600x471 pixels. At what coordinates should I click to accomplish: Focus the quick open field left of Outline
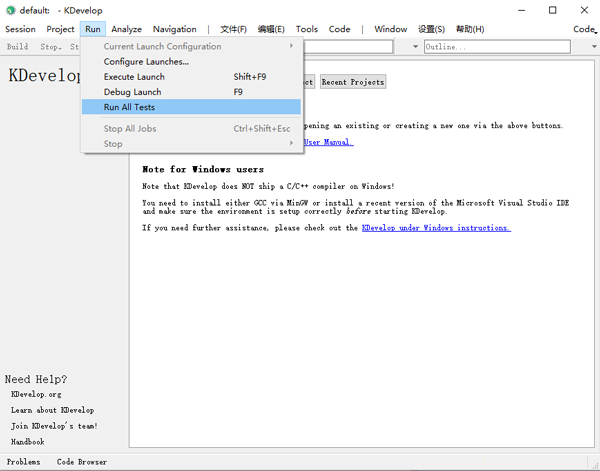point(348,47)
